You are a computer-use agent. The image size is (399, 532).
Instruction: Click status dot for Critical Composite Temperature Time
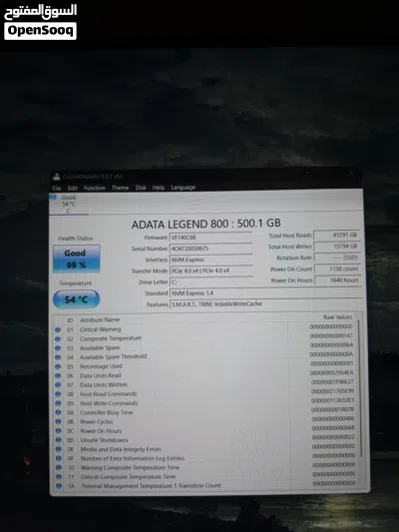click(x=59, y=477)
